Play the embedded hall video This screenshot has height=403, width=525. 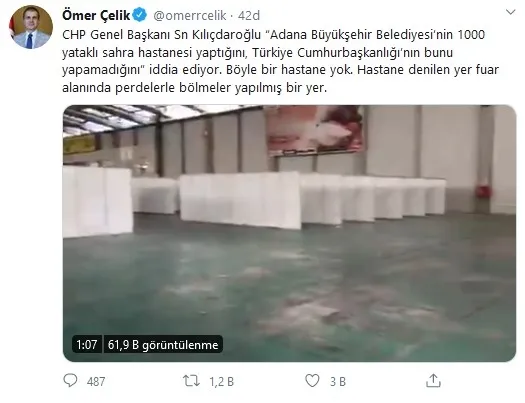point(290,233)
